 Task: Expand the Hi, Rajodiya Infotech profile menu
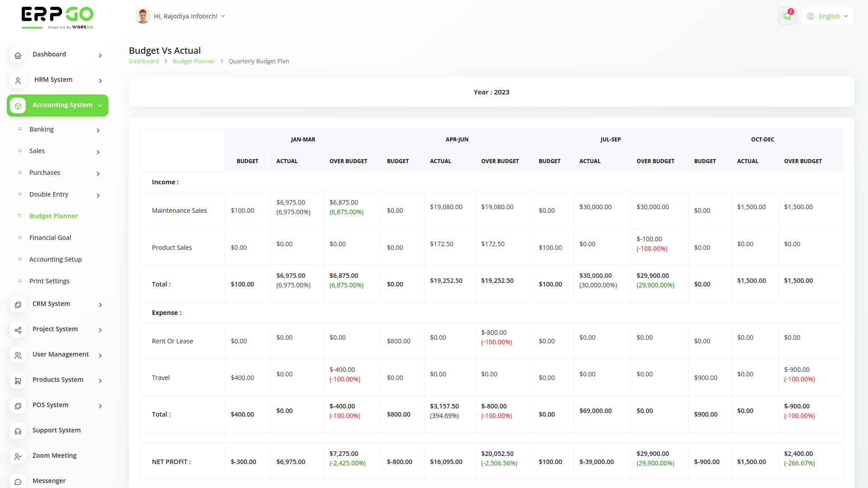pyautogui.click(x=180, y=16)
